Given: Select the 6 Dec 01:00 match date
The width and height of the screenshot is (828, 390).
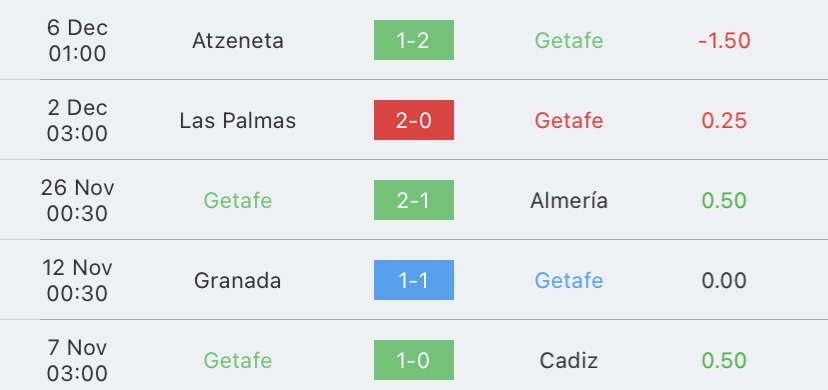Looking at the screenshot, I should (x=77, y=40).
